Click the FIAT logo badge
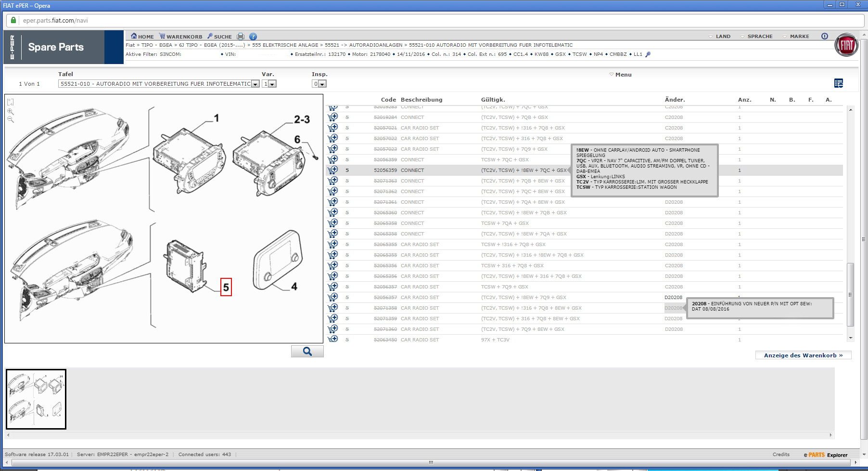 846,45
